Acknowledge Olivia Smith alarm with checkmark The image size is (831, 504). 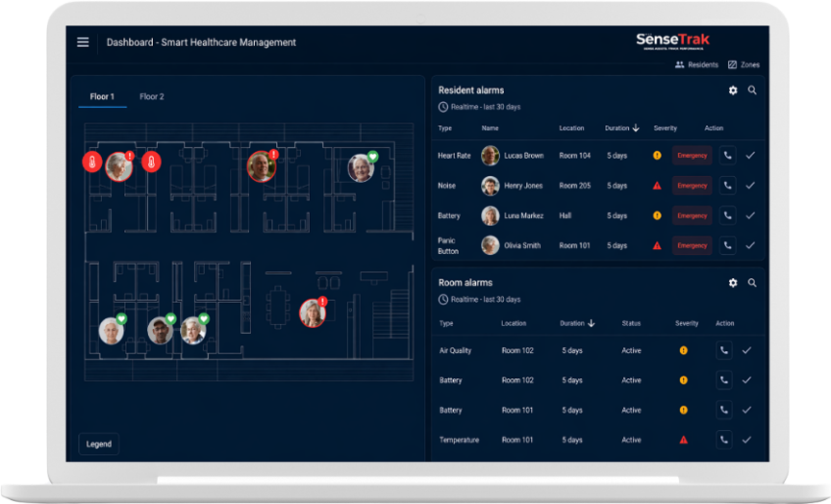click(x=750, y=245)
